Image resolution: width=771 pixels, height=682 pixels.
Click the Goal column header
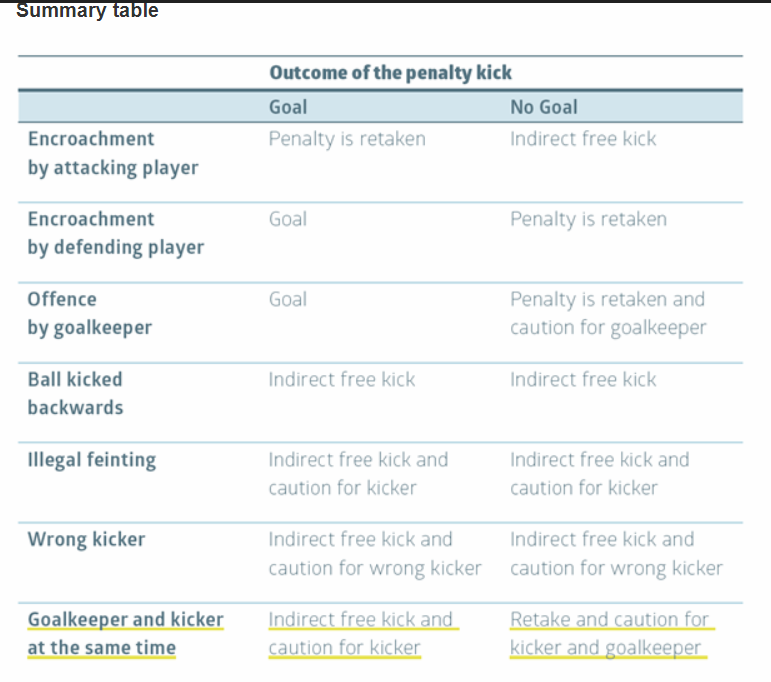point(288,107)
